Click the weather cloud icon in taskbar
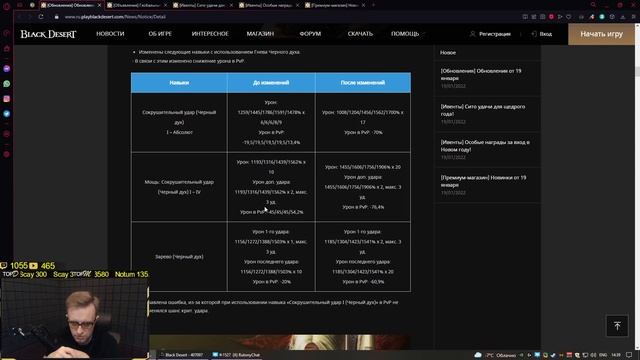The height and width of the screenshot is (360, 640). [478, 355]
